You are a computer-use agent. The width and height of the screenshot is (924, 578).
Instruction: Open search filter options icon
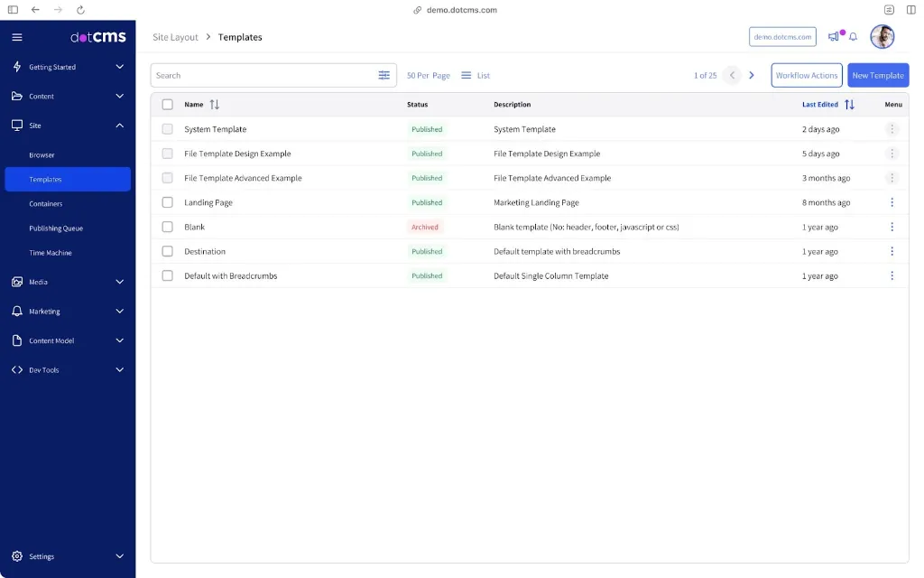point(384,76)
